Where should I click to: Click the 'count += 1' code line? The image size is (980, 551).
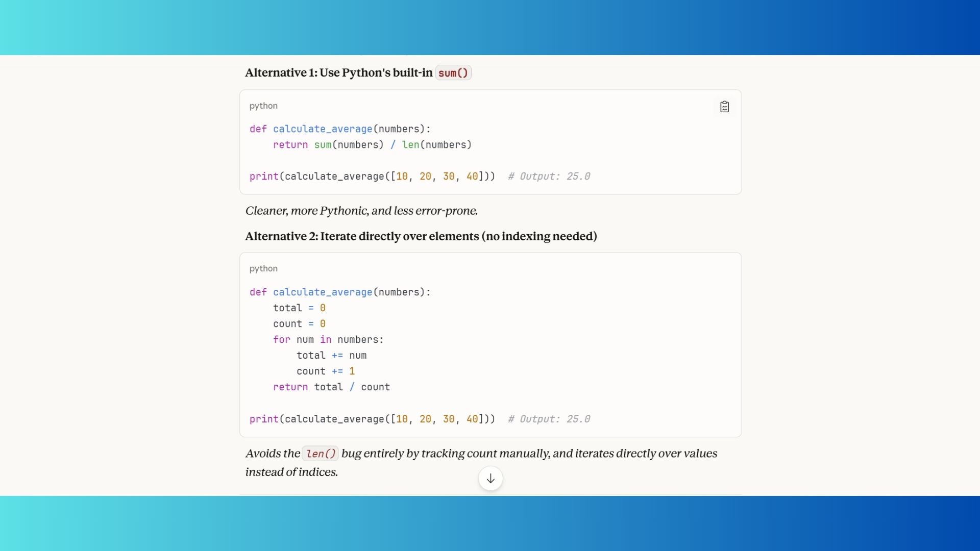325,371
